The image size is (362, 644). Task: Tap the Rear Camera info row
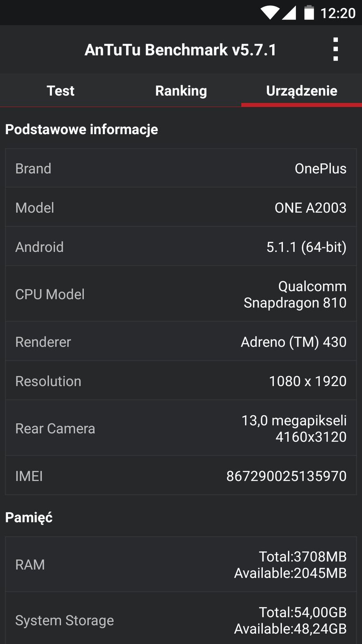click(x=181, y=428)
